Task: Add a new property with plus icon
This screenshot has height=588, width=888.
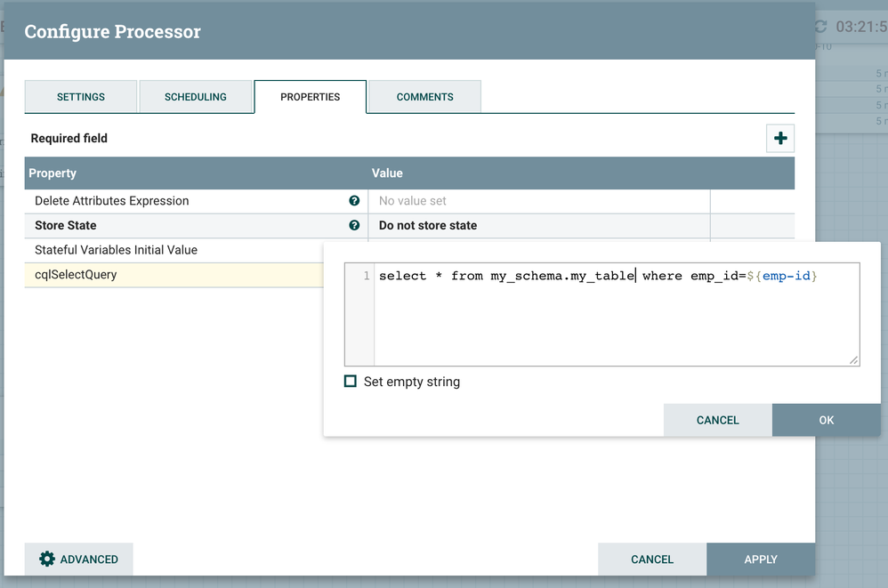Action: tap(779, 138)
